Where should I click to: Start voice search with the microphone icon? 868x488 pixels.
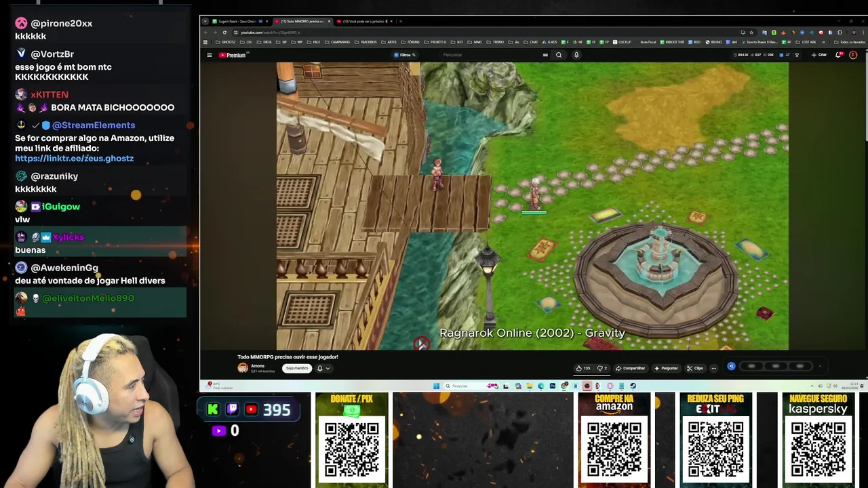[576, 55]
